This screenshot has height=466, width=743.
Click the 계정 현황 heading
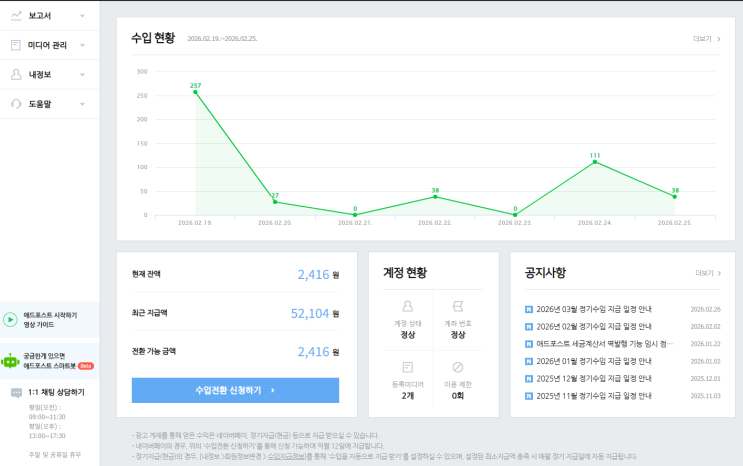(405, 273)
